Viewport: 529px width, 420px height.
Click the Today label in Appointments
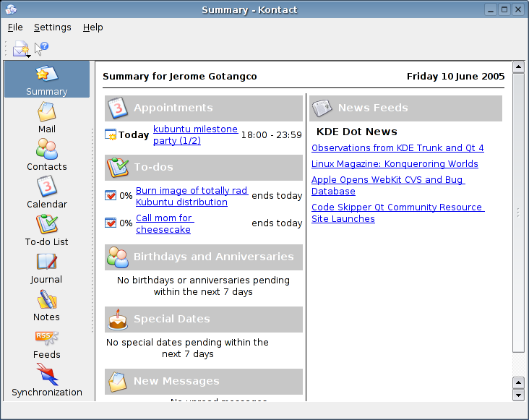(134, 135)
